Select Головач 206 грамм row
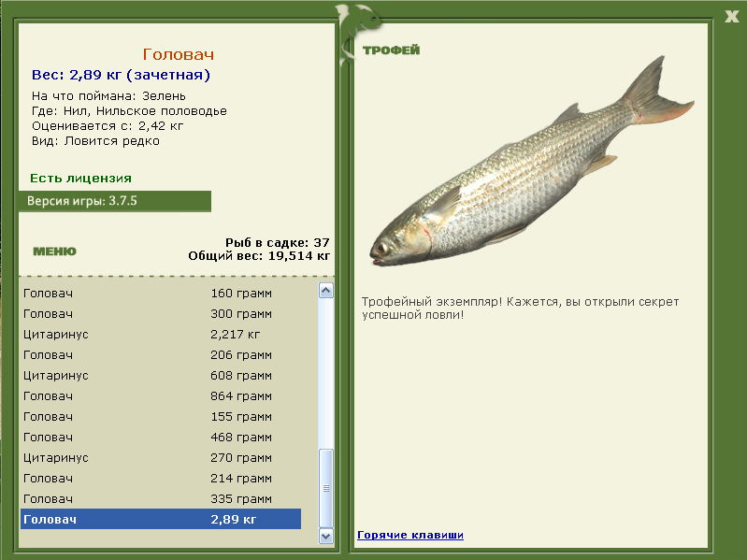The image size is (747, 560). (161, 354)
